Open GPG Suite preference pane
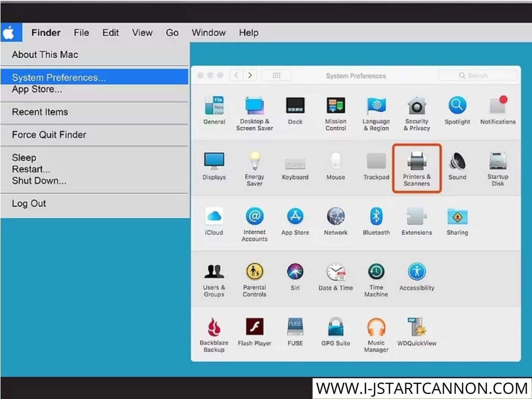The height and width of the screenshot is (399, 532). (x=336, y=332)
